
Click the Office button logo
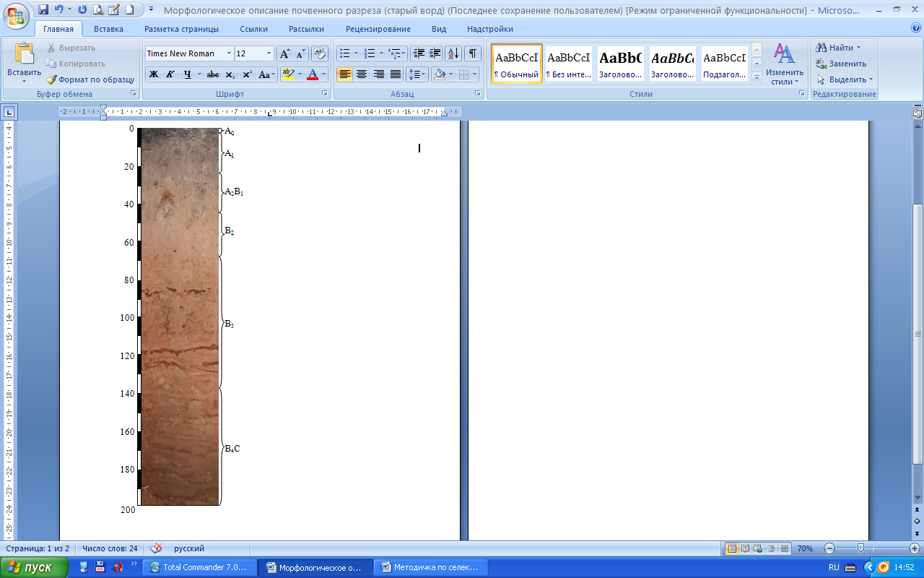click(17, 14)
